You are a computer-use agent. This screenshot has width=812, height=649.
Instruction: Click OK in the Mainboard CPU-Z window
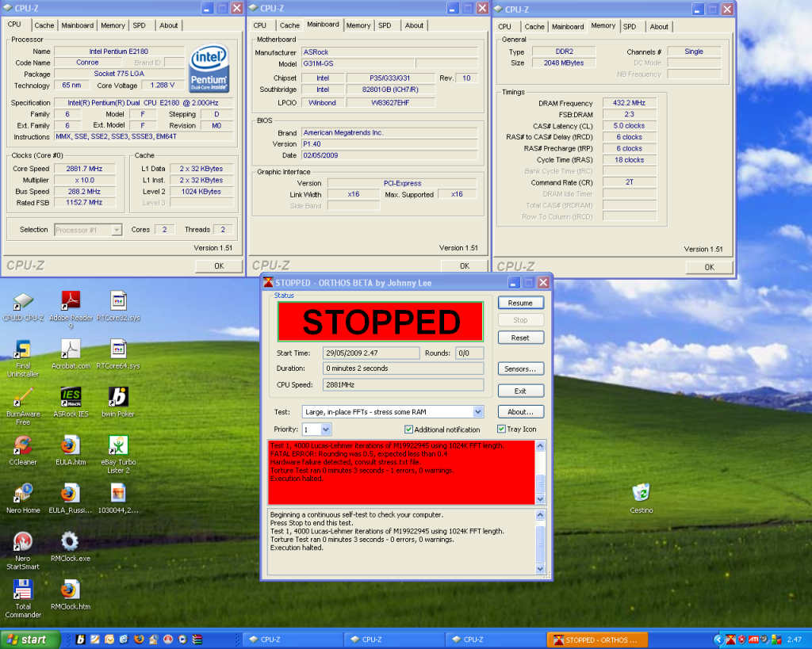(x=465, y=265)
